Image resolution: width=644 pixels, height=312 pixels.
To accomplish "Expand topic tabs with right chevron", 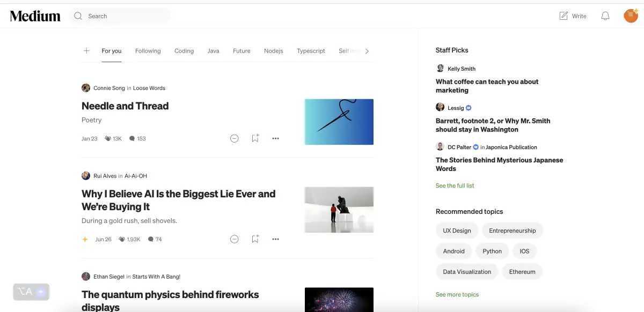I will (367, 51).
